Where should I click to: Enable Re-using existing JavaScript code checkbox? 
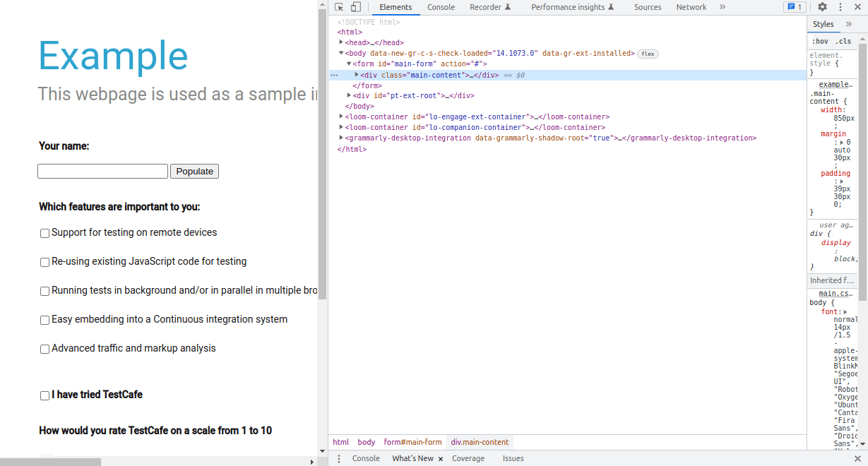click(44, 262)
